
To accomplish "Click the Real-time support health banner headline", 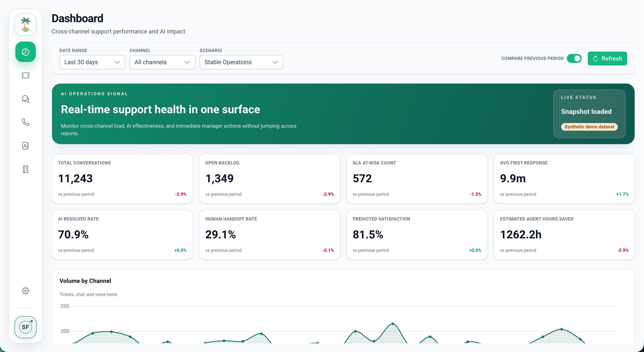I will [160, 109].
